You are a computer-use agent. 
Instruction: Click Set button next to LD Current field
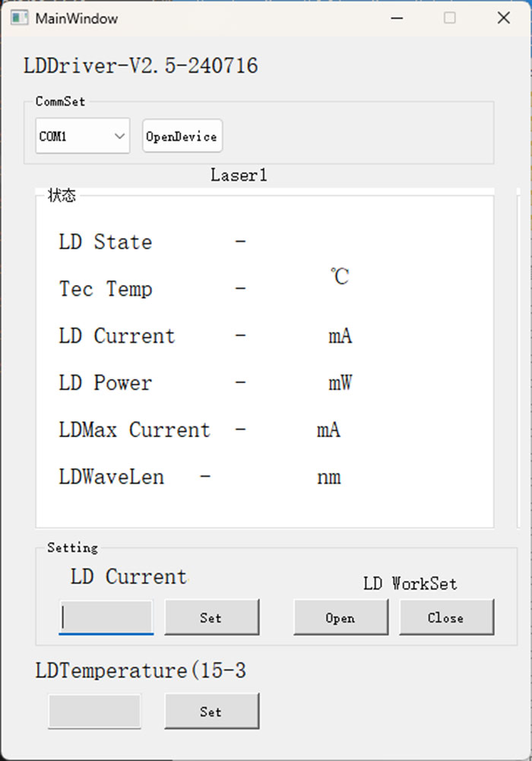coord(211,617)
